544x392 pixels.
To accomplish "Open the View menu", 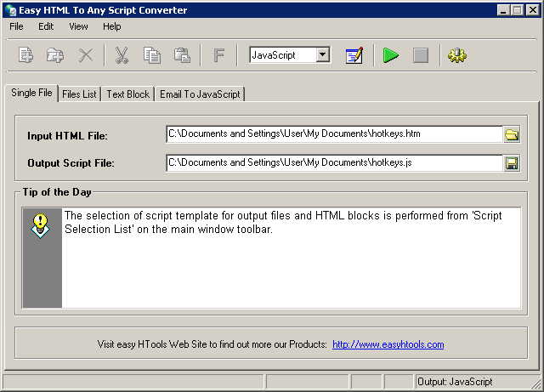I will click(78, 26).
